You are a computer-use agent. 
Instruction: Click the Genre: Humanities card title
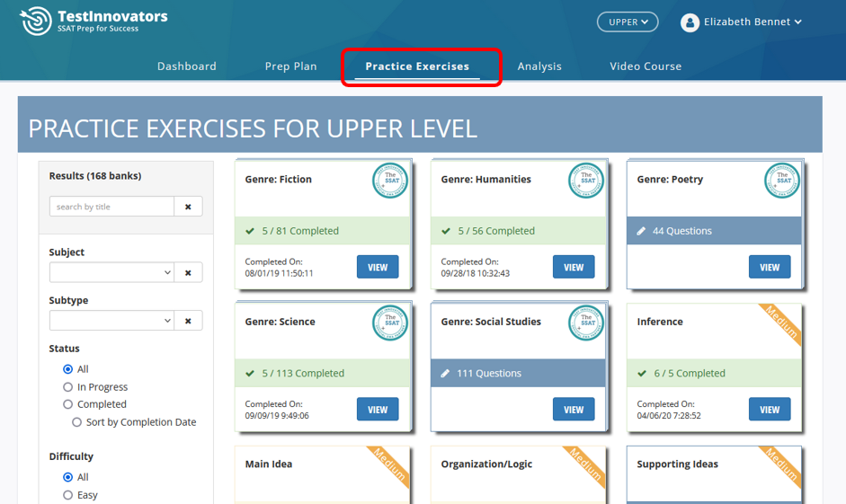coord(485,180)
